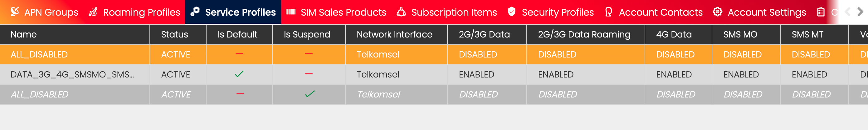Sort by the Status column header
Viewport: 868px width, 130px height.
point(174,34)
